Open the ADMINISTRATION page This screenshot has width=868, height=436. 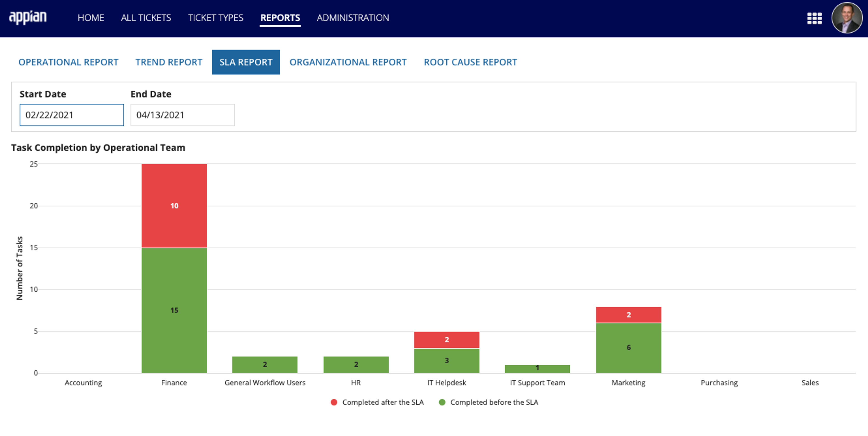pos(353,17)
